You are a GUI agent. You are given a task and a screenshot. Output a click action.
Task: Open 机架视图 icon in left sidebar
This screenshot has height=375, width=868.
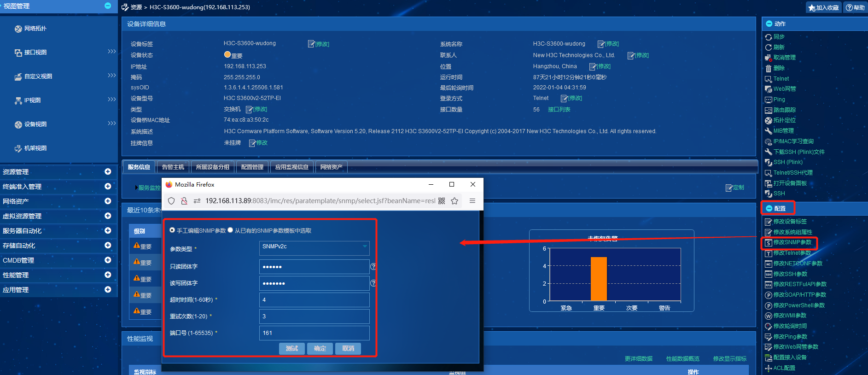click(18, 148)
